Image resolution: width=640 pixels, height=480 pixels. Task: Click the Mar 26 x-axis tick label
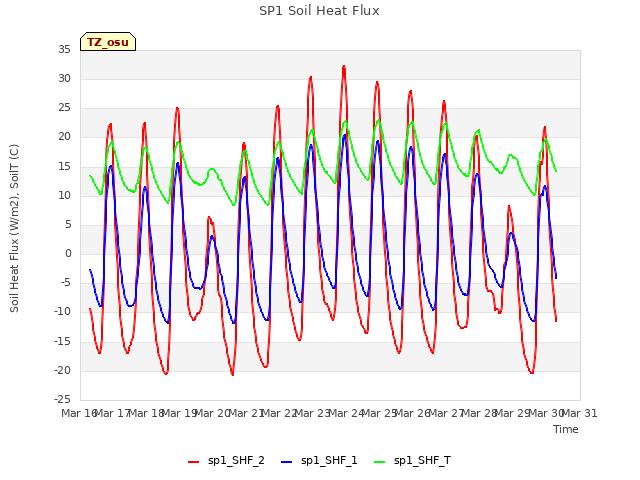tap(413, 413)
